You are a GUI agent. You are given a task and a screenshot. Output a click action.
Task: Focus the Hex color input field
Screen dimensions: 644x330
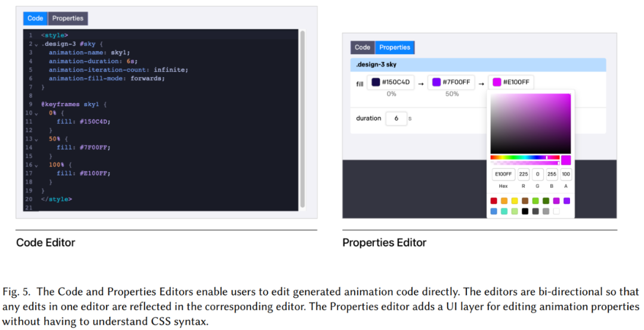(x=503, y=175)
